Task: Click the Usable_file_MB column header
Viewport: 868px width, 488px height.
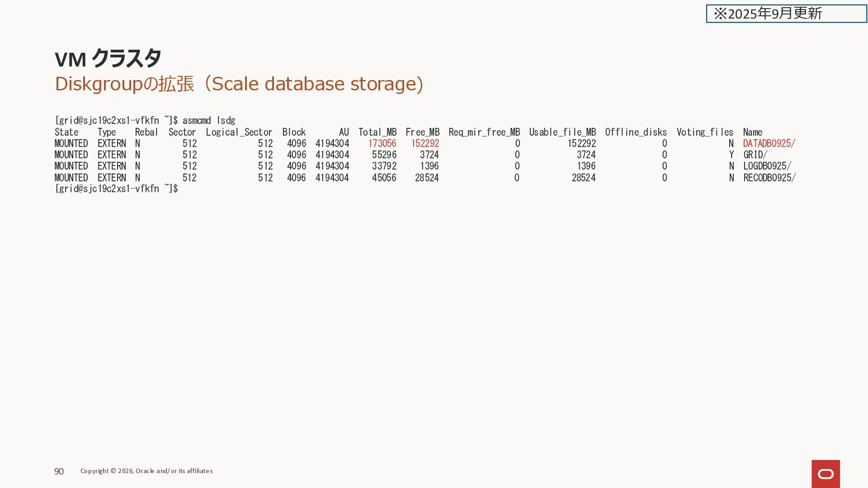Action: 562,132
